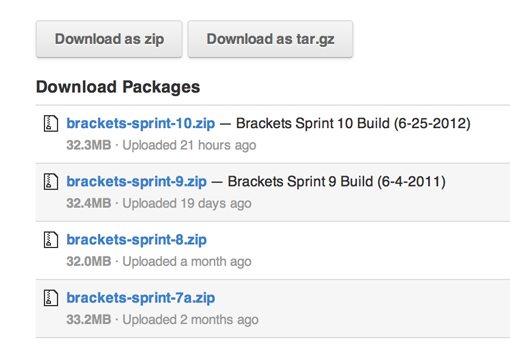Open the brackets-sprint-9.zip link
The height and width of the screenshot is (362, 510).
point(136,182)
